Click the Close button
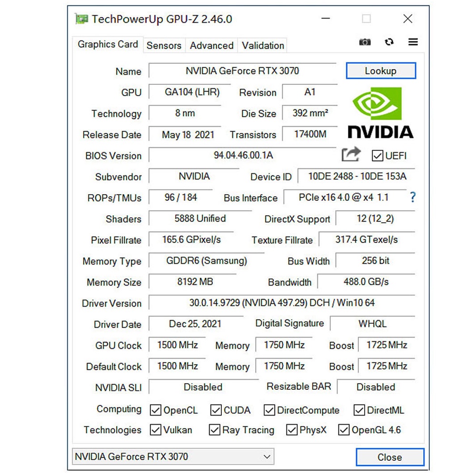476x476 pixels. (389, 457)
